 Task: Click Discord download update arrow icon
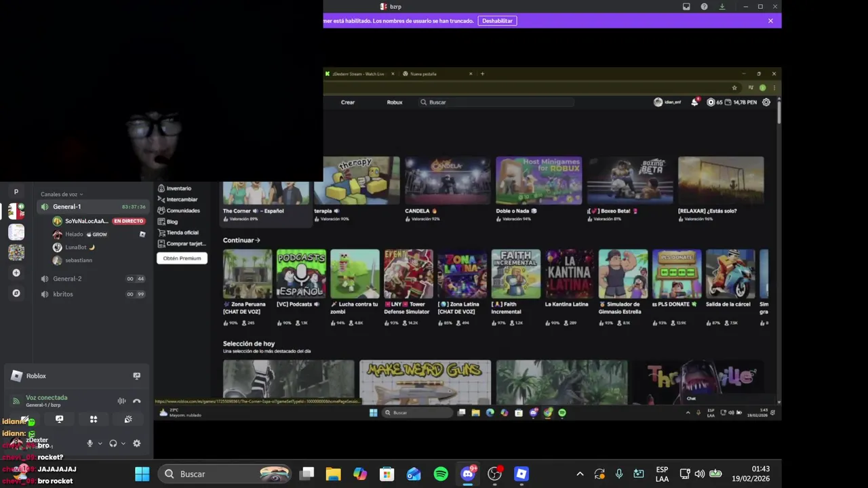pyautogui.click(x=722, y=7)
